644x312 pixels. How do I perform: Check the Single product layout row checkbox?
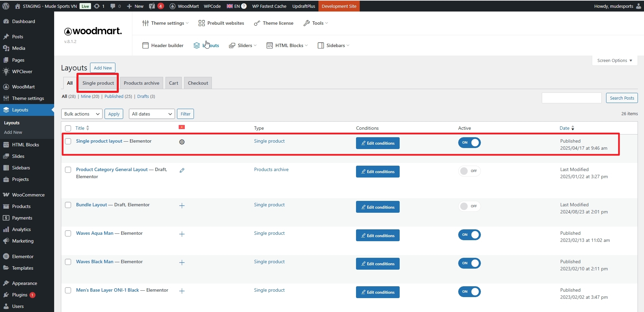pyautogui.click(x=68, y=141)
